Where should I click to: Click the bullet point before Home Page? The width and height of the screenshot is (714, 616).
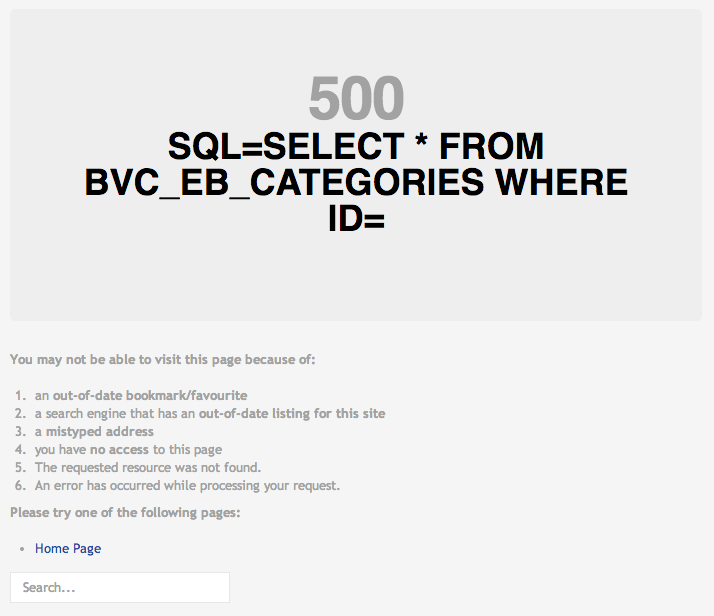pos(22,549)
